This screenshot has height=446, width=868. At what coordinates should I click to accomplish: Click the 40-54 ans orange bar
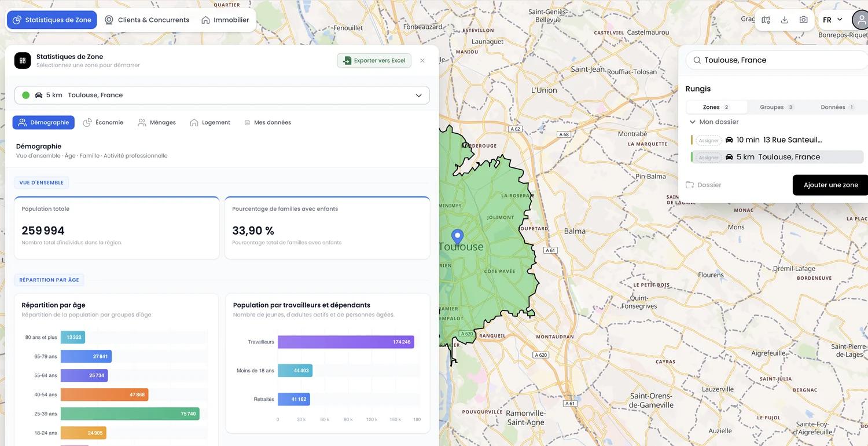pos(104,394)
